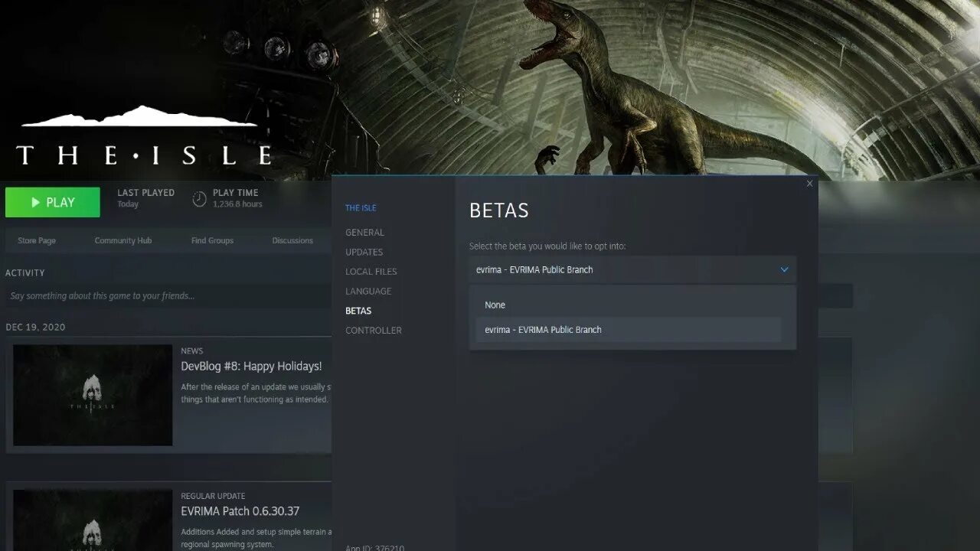Open DevBlog #8 news thumbnail
Viewport: 980px width, 551px height.
tap(93, 395)
